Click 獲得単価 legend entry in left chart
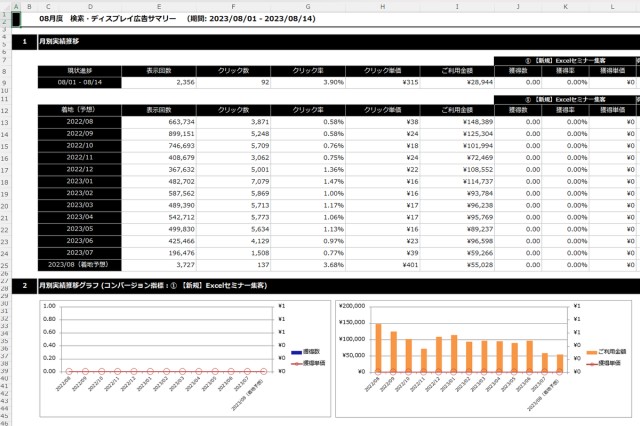The width and height of the screenshot is (640, 426). (308, 363)
